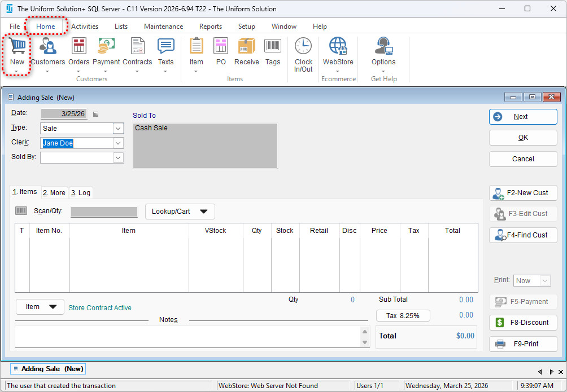Open the Tags barcode icon

tap(273, 47)
